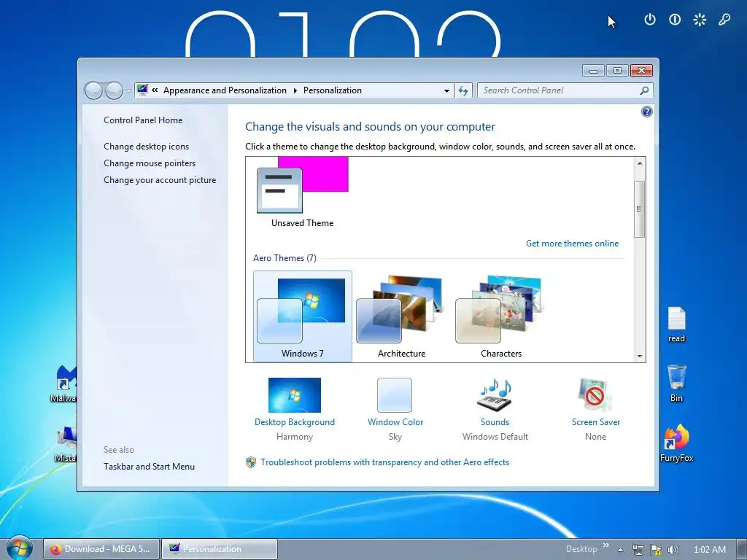Open Troubleshoot problems with transparency link

click(384, 462)
